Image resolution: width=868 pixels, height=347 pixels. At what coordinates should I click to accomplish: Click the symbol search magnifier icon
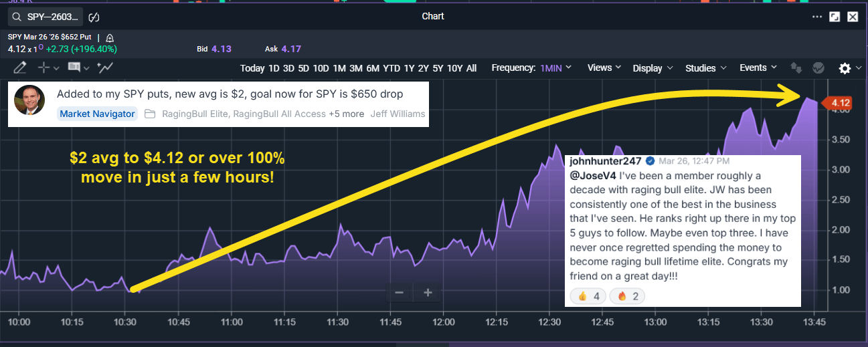click(x=17, y=16)
